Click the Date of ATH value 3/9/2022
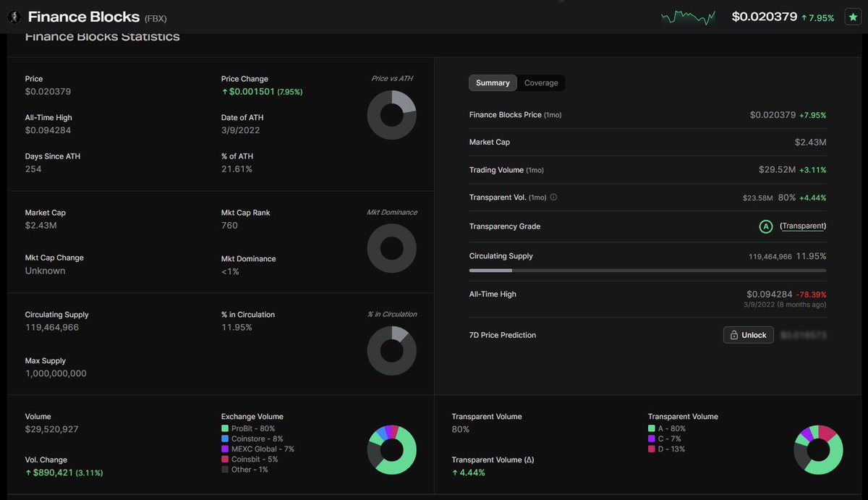This screenshot has height=500, width=868. pos(240,130)
